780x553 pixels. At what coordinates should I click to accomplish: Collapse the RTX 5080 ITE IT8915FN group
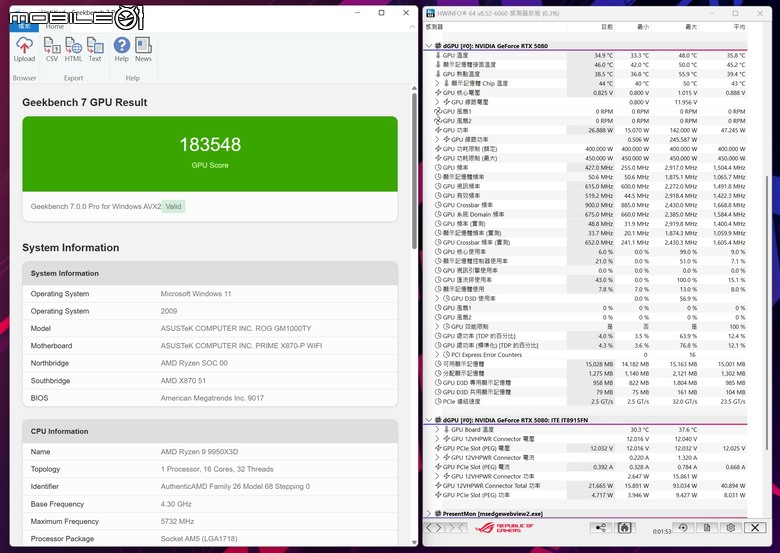click(429, 420)
